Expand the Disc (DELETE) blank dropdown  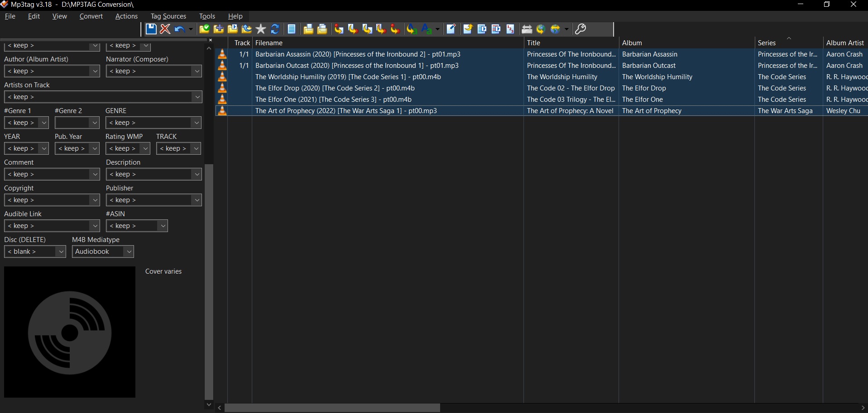pyautogui.click(x=61, y=252)
